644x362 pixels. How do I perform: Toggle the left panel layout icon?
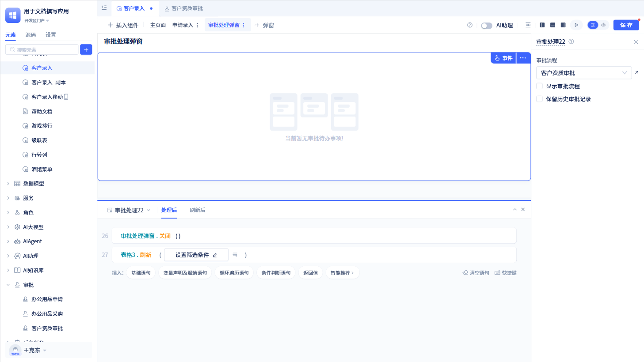pos(542,25)
